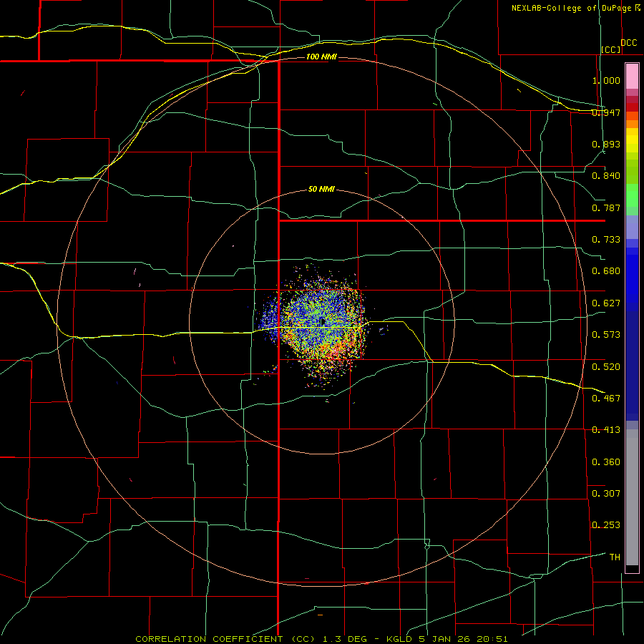Click the 0.307 scale value
Screen dimensions: 644x644
click(x=606, y=493)
